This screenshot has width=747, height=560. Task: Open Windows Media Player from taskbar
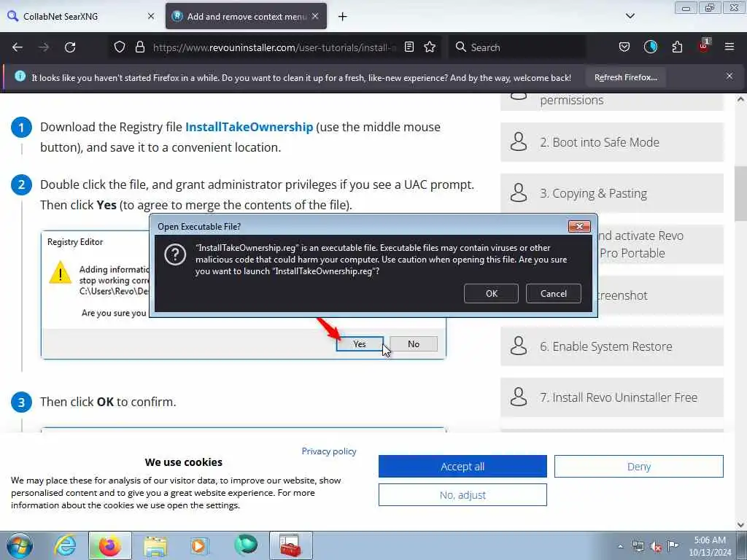[199, 545]
